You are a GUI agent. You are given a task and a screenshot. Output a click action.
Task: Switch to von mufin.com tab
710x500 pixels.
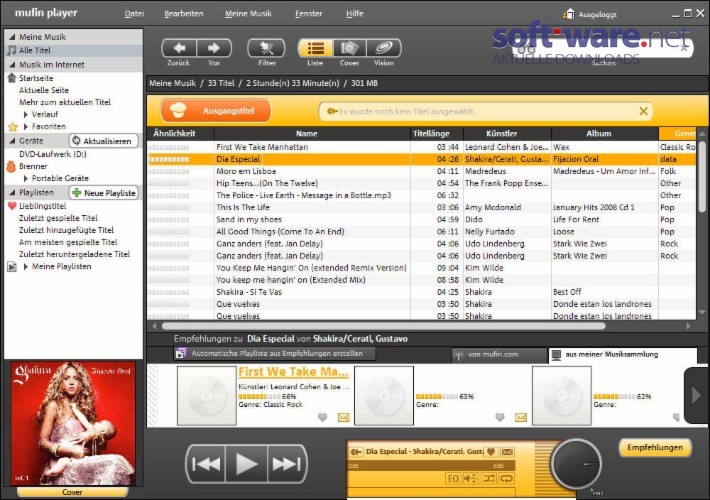(x=499, y=355)
